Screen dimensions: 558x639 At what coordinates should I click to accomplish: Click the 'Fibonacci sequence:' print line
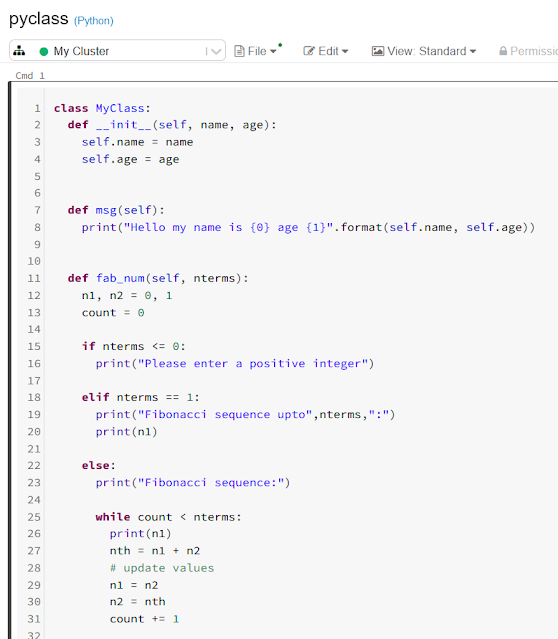[193, 482]
